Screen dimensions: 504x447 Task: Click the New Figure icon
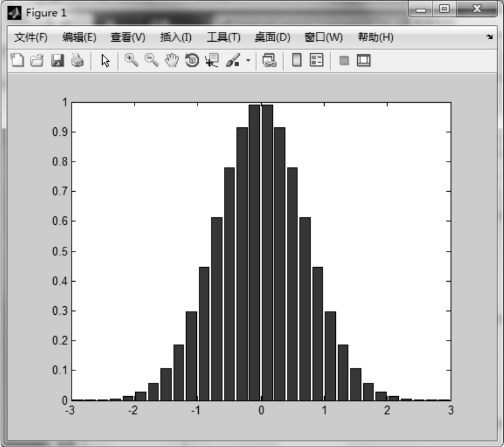pos(18,61)
